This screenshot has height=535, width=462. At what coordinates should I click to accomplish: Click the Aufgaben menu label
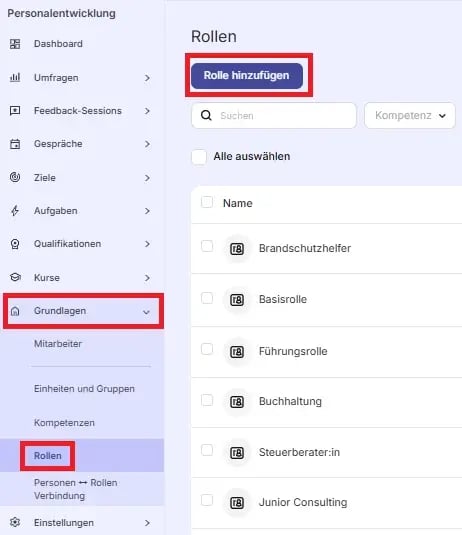coord(56,211)
